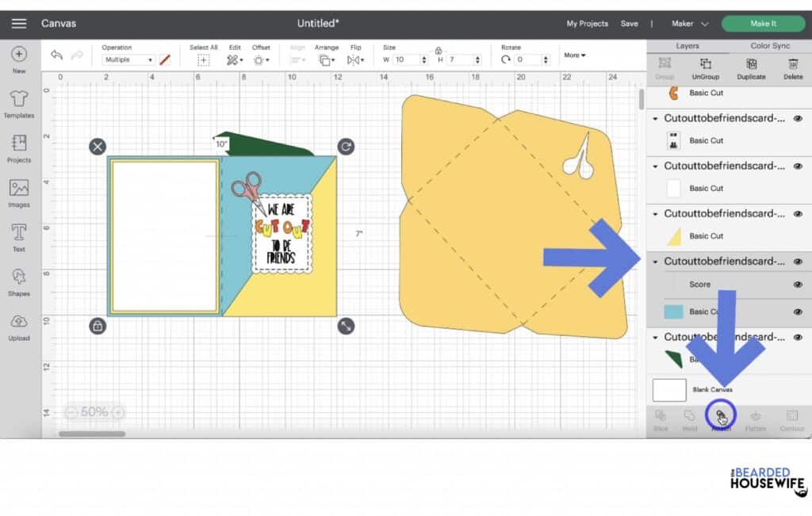Expand the More menu

coord(575,55)
